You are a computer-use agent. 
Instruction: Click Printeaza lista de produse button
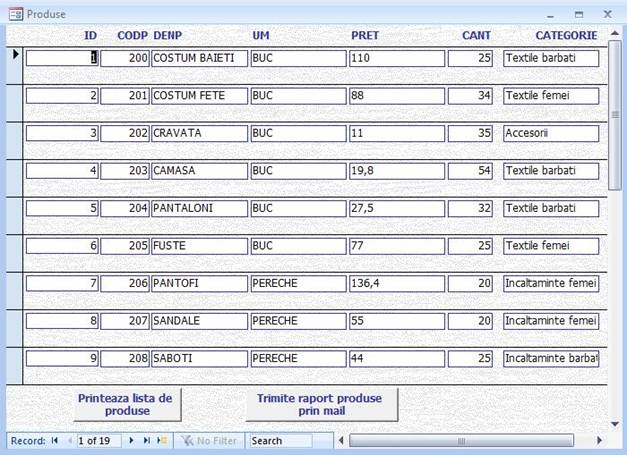pyautogui.click(x=127, y=405)
